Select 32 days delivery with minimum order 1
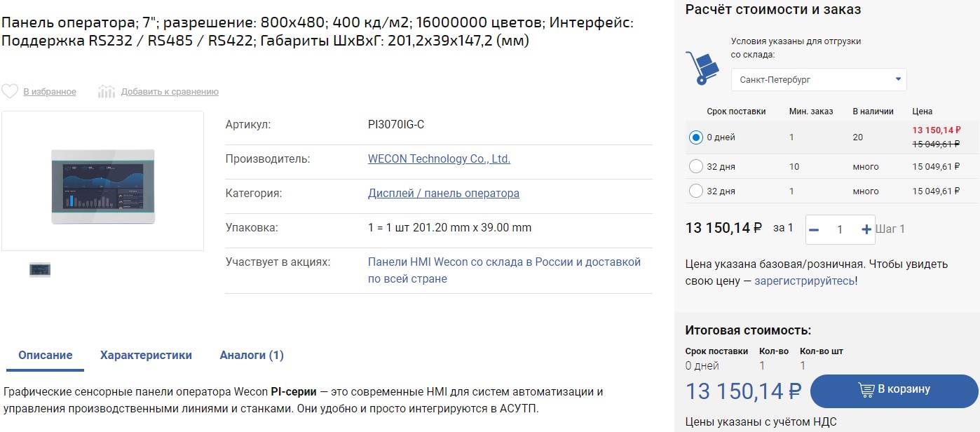The height and width of the screenshot is (432, 980). 695,191
